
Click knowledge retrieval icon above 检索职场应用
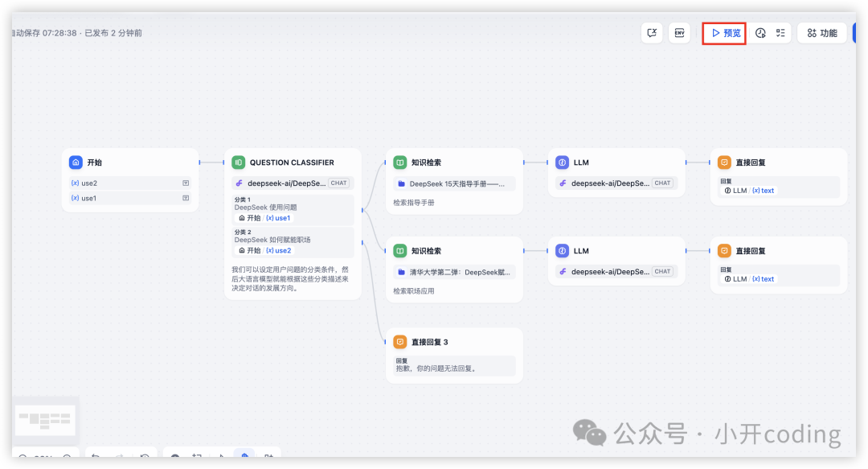[400, 251]
